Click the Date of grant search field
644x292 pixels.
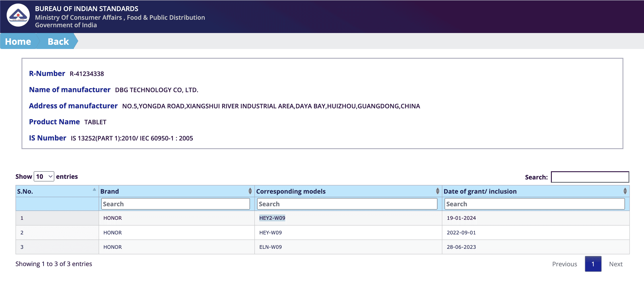(534, 204)
